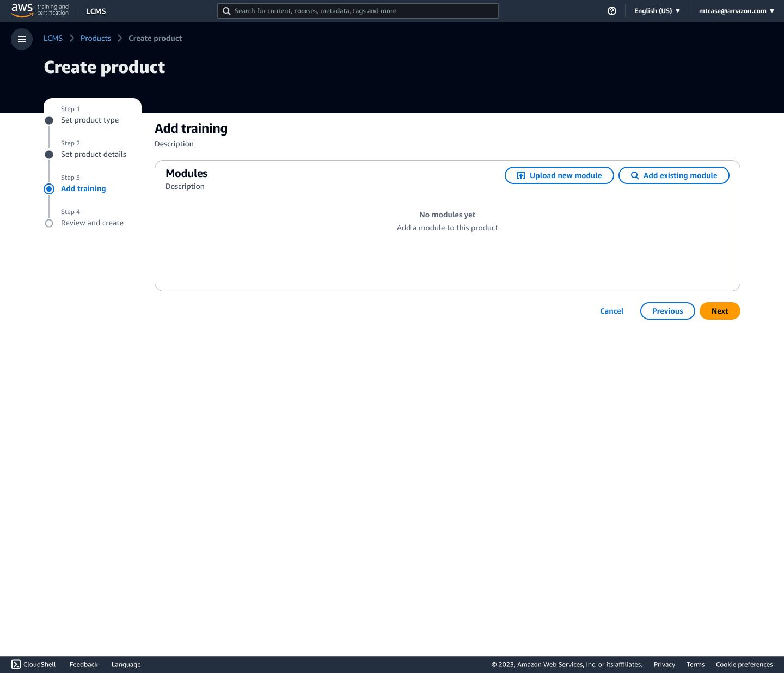Click the help question mark icon

[x=611, y=11]
